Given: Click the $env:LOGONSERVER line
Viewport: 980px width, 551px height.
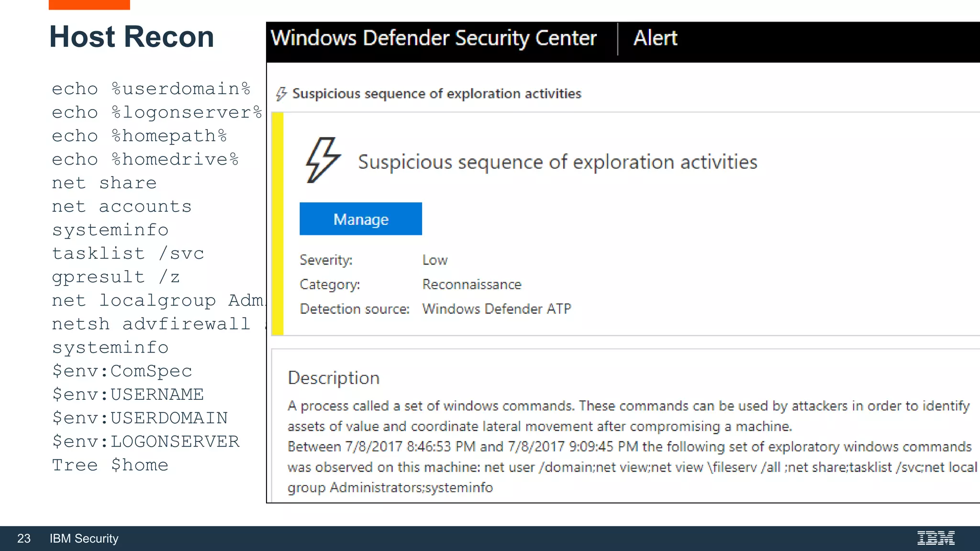Looking at the screenshot, I should [145, 441].
